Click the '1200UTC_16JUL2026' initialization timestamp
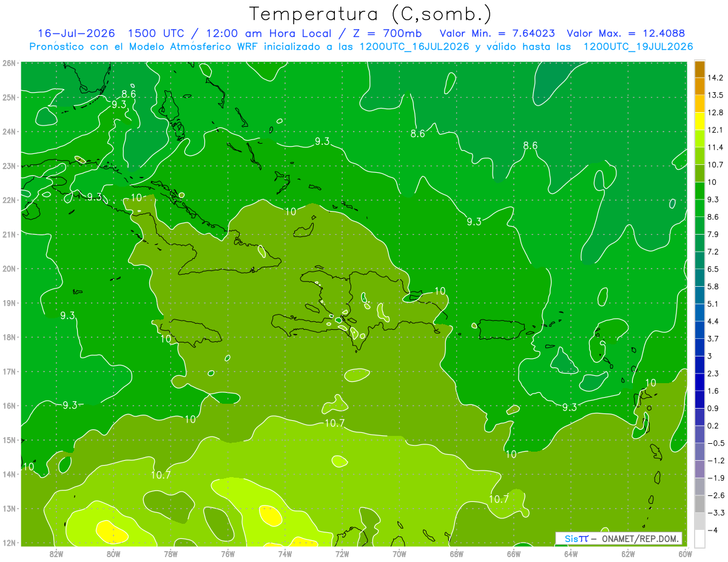 point(415,47)
